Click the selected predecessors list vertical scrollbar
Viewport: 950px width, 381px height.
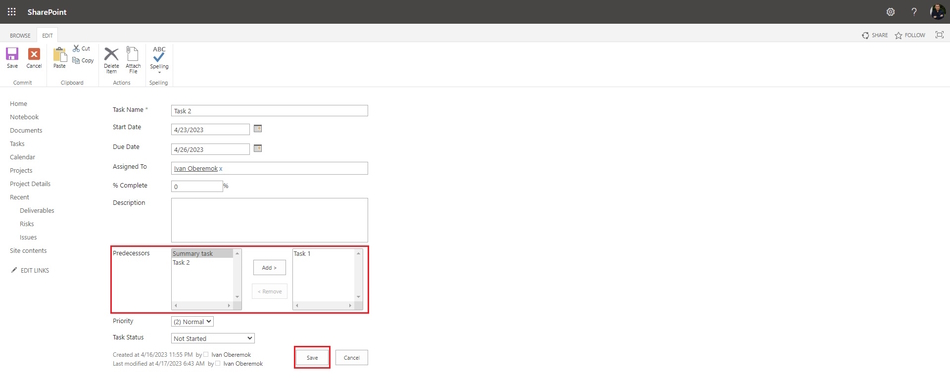point(359,275)
